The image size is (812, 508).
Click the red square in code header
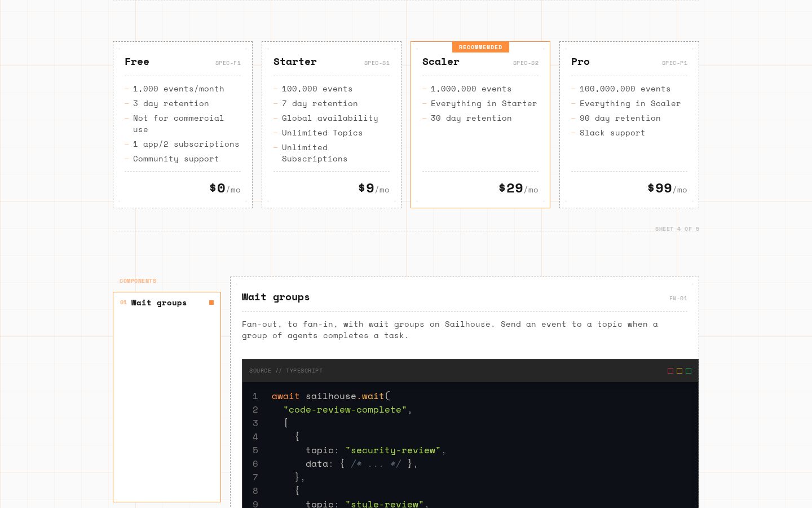(x=670, y=371)
